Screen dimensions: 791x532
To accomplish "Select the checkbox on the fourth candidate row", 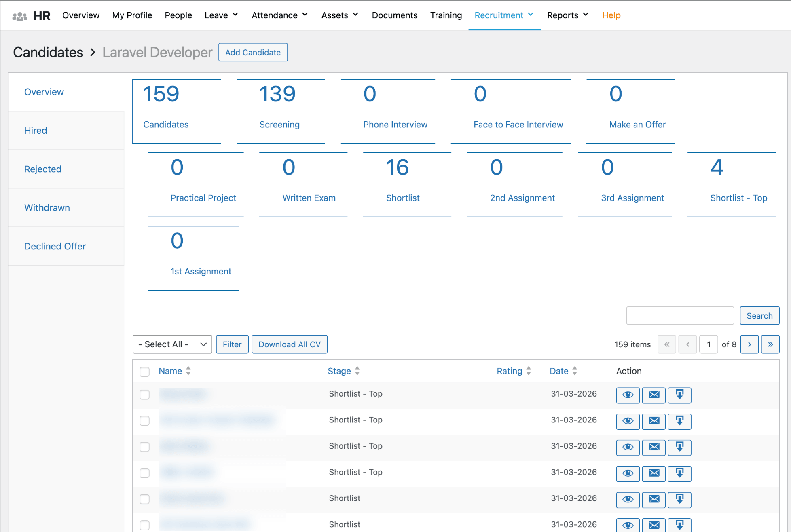I will pos(144,473).
